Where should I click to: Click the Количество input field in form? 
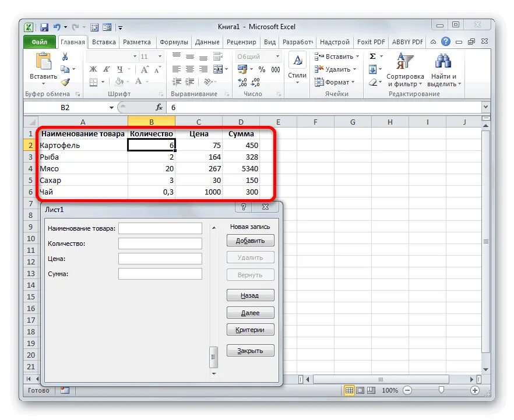[160, 243]
